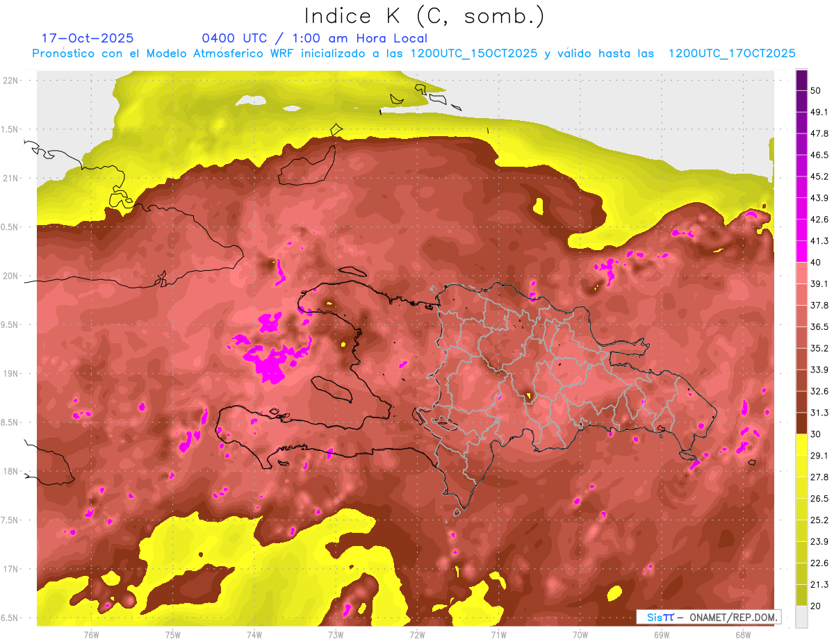Click the "22.6" value on the color scale
834x644 pixels.
click(819, 563)
